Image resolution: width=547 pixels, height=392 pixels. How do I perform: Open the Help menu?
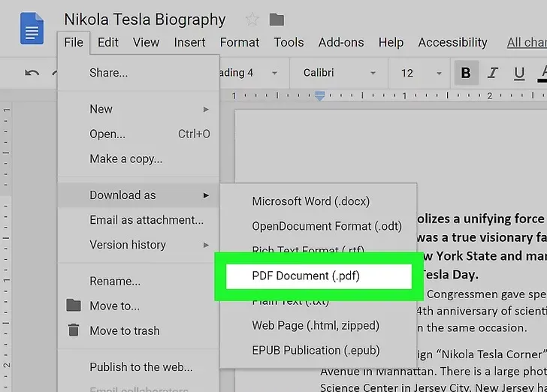(391, 43)
